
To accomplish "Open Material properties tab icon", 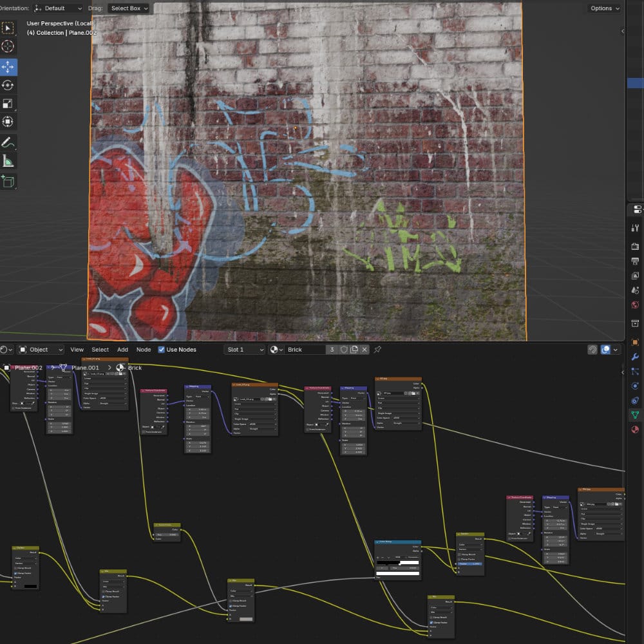I will click(636, 430).
